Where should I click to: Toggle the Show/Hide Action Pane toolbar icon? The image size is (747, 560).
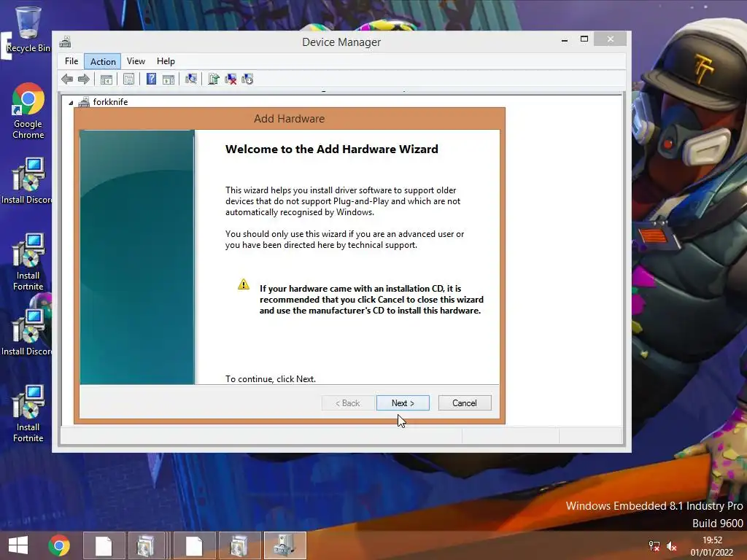click(169, 79)
